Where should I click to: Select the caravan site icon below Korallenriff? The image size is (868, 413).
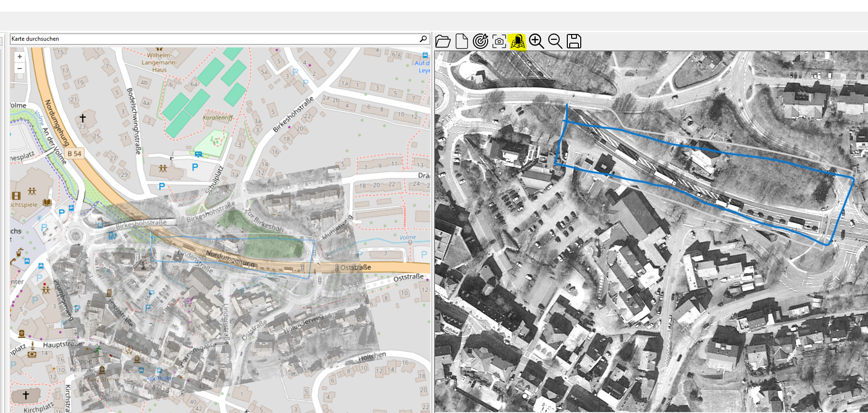[198, 154]
